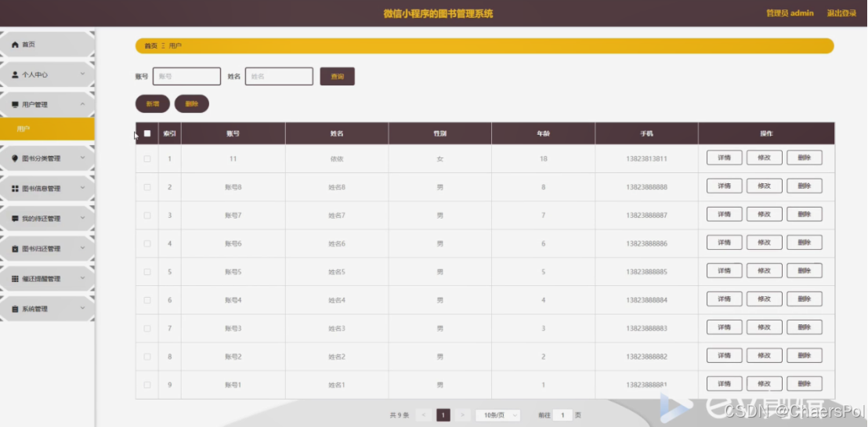The height and width of the screenshot is (427, 868).
Task: Expand the 系统管理 chevron
Action: pyautogui.click(x=82, y=309)
